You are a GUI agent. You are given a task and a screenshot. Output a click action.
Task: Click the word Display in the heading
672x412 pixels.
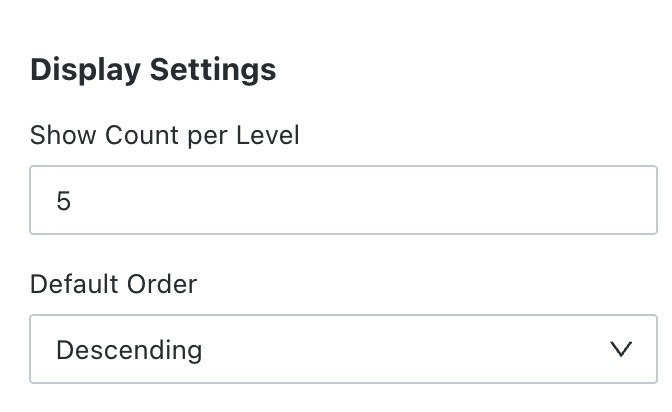86,70
